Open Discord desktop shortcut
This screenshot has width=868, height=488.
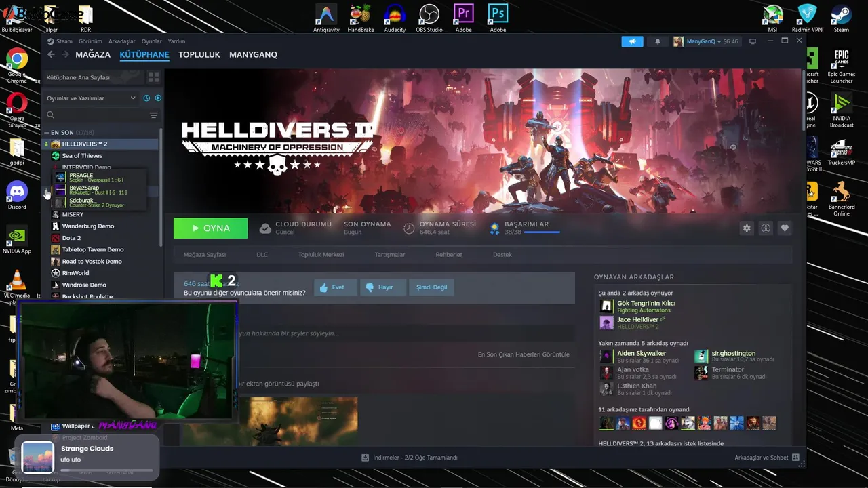(17, 196)
